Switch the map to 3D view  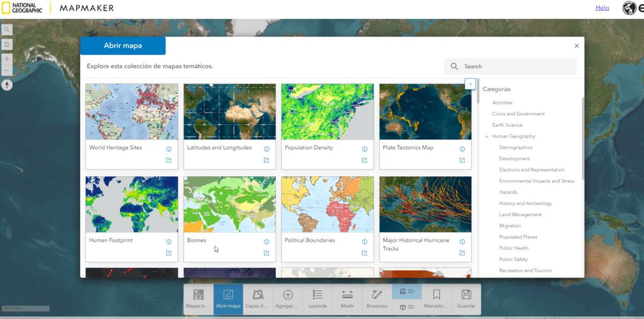(406, 307)
